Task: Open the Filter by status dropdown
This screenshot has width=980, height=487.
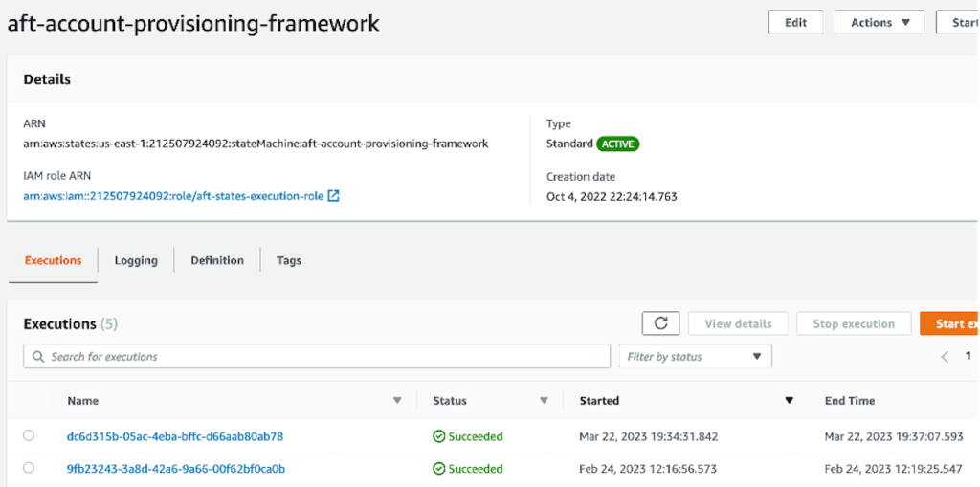Action: 695,356
